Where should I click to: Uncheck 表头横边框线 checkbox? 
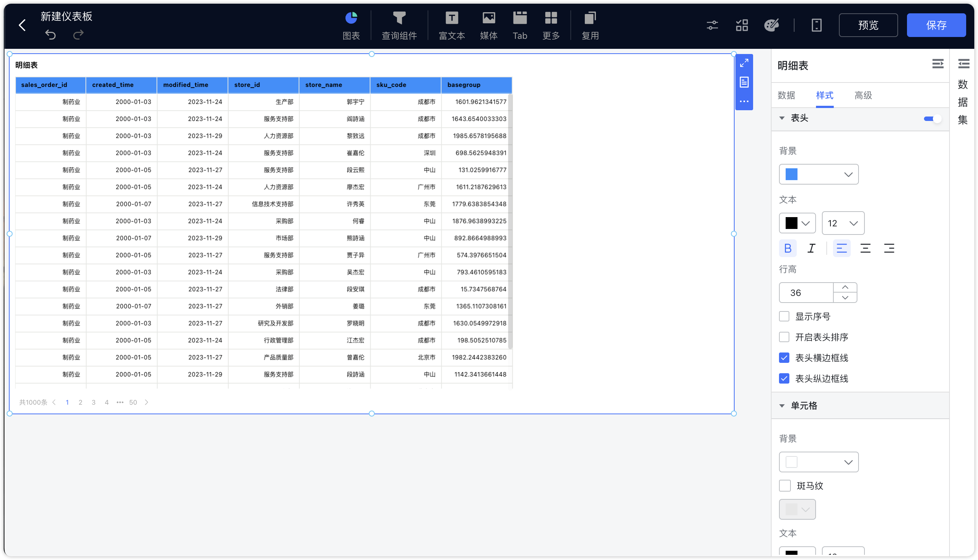(784, 358)
